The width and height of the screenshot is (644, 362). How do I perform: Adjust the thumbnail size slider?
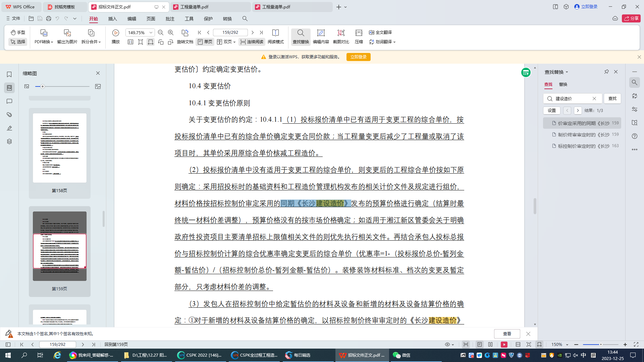43,86
